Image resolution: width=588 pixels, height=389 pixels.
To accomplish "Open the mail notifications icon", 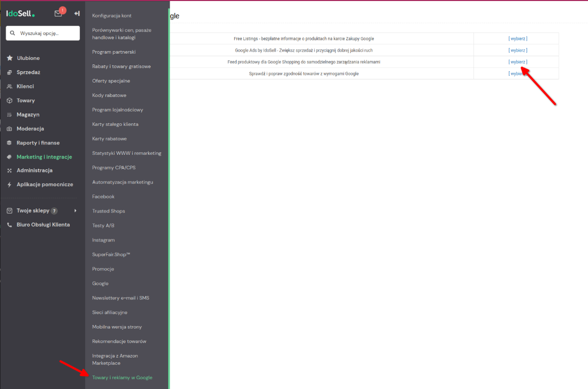I will coord(58,13).
